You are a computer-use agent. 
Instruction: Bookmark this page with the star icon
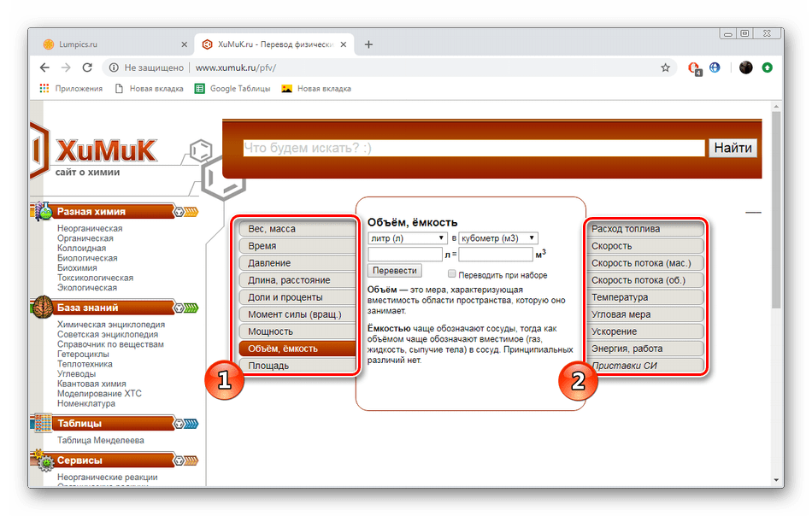pyautogui.click(x=666, y=67)
